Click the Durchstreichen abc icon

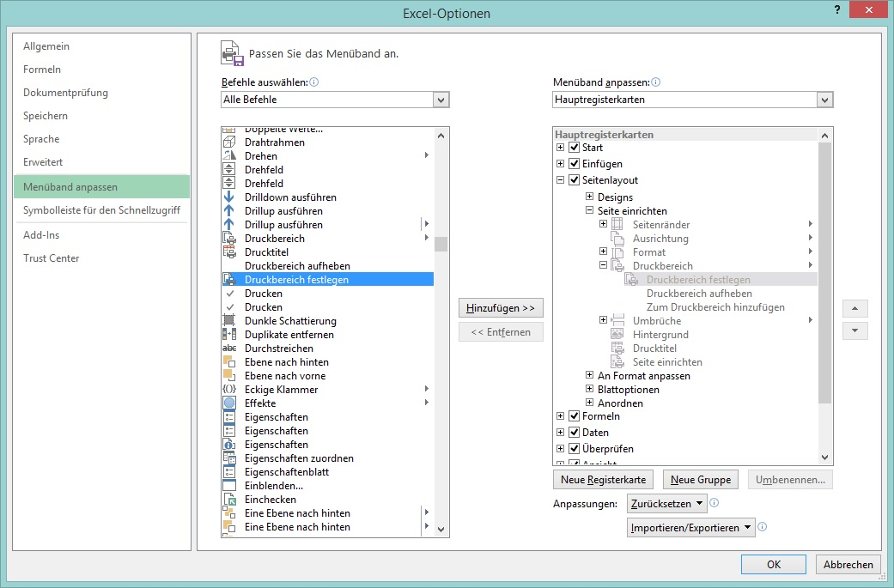pos(229,349)
